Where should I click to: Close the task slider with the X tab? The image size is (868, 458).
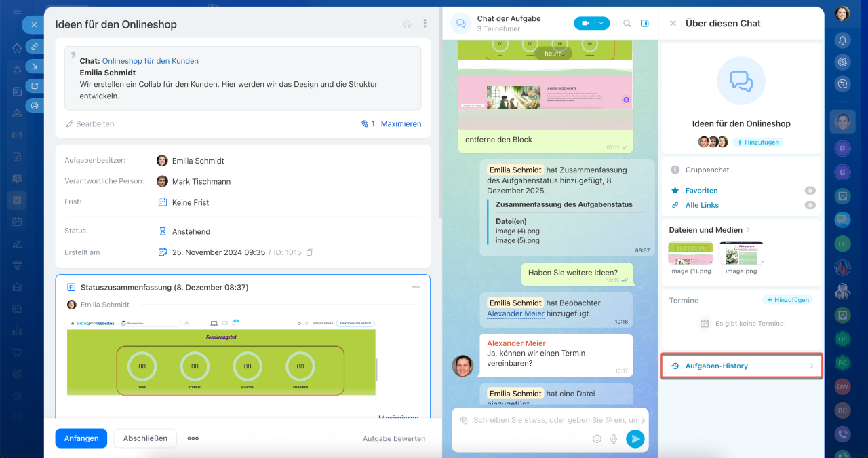point(34,24)
